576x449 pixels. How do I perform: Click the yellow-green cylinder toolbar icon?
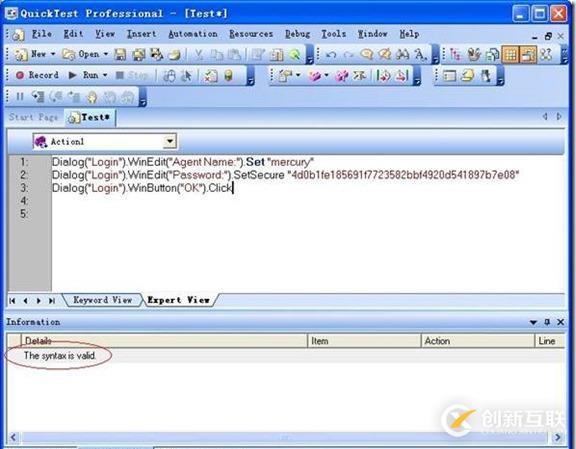click(228, 76)
